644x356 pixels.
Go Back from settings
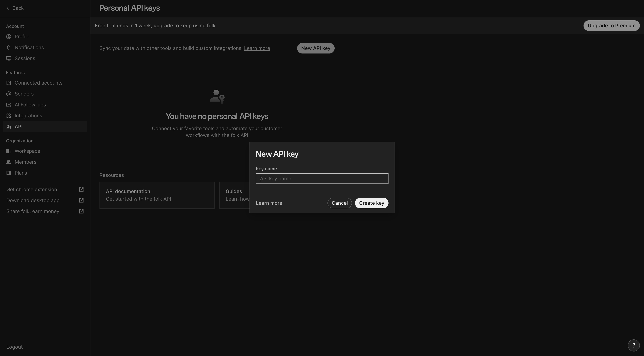(15, 8)
